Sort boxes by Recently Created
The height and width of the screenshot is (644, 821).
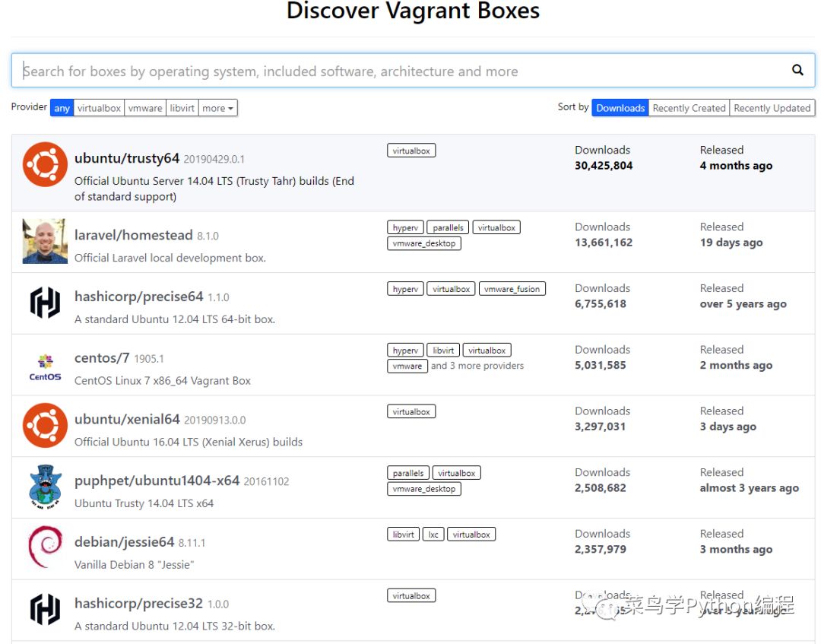pos(689,108)
